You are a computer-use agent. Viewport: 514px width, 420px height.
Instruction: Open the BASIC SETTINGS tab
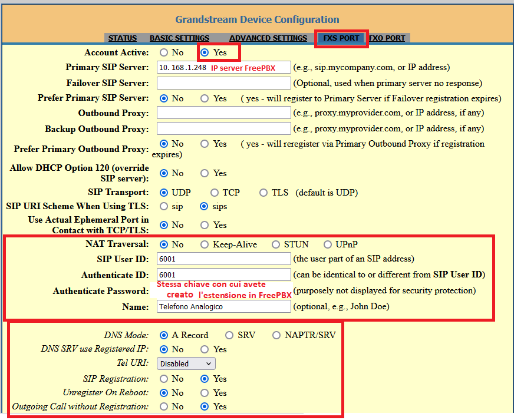pyautogui.click(x=179, y=38)
